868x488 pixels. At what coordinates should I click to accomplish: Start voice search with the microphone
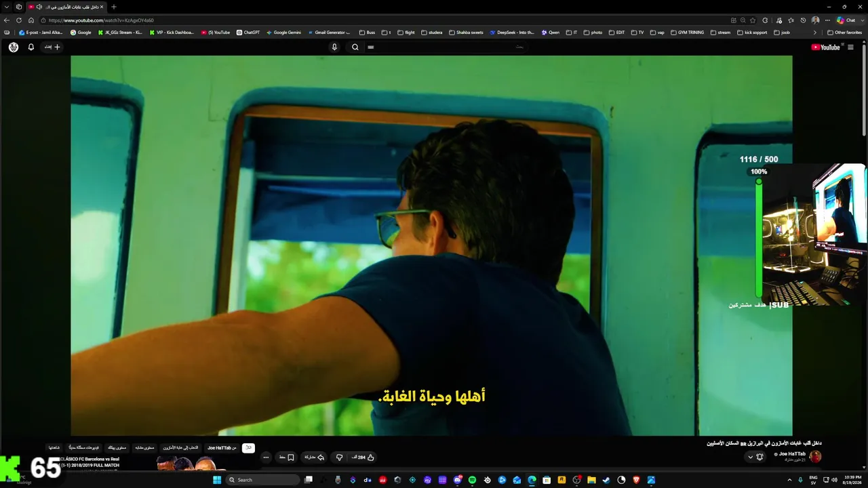(x=334, y=47)
